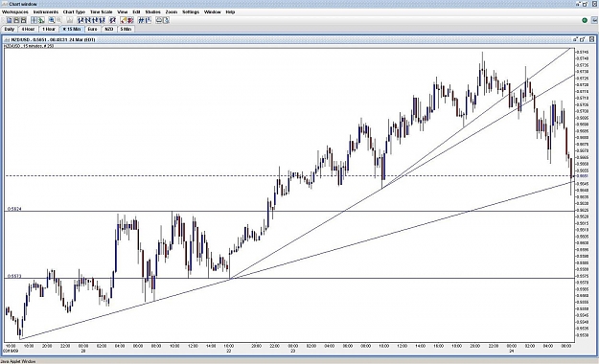
Task: Open the Time Scale menu
Action: coord(102,11)
